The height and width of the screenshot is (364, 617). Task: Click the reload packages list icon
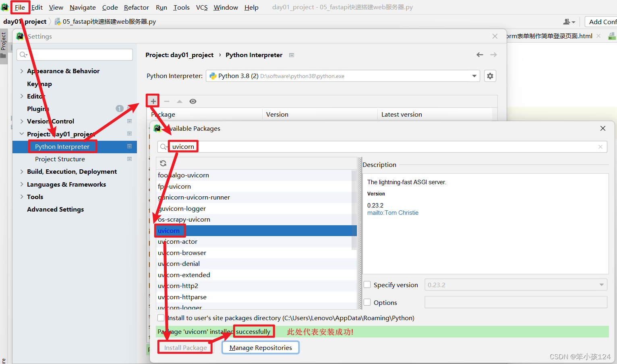point(163,163)
